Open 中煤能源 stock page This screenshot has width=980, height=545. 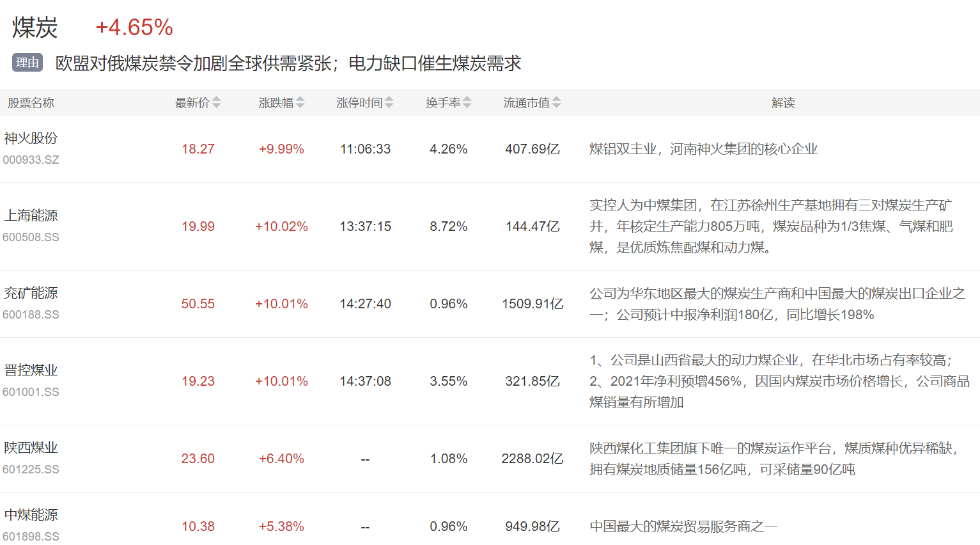31,515
